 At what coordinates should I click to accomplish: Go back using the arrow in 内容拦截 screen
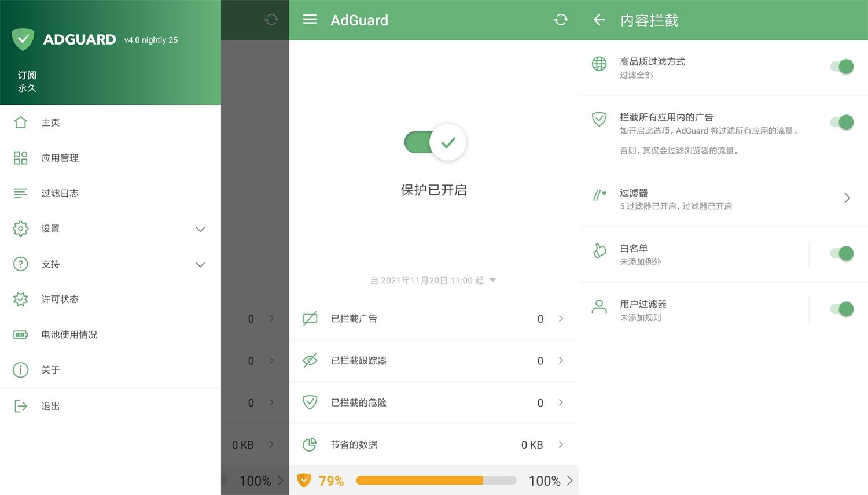pyautogui.click(x=599, y=20)
